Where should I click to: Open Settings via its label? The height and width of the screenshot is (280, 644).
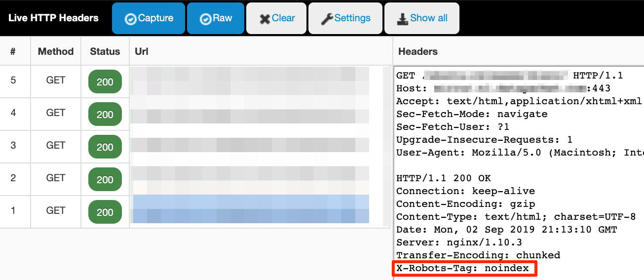(x=352, y=18)
